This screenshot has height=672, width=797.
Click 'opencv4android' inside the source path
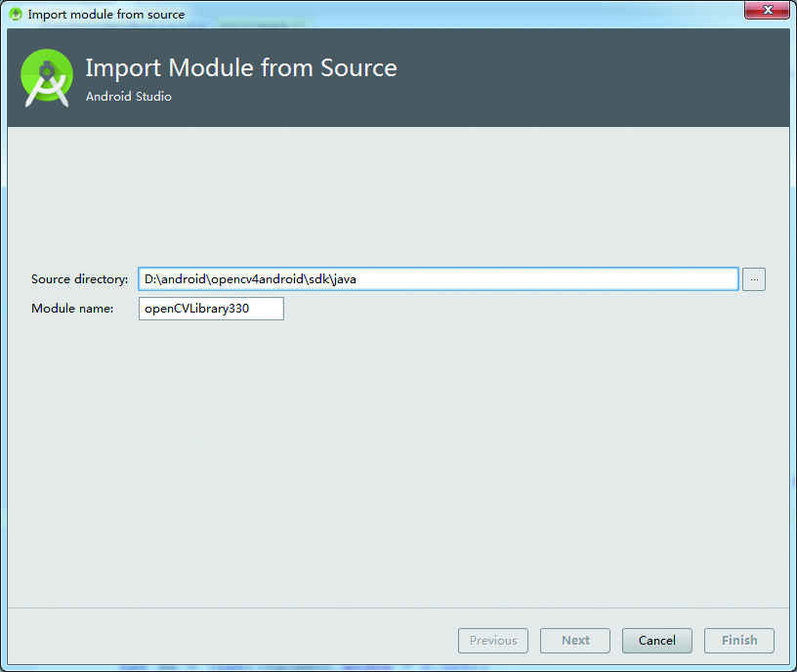coord(257,279)
